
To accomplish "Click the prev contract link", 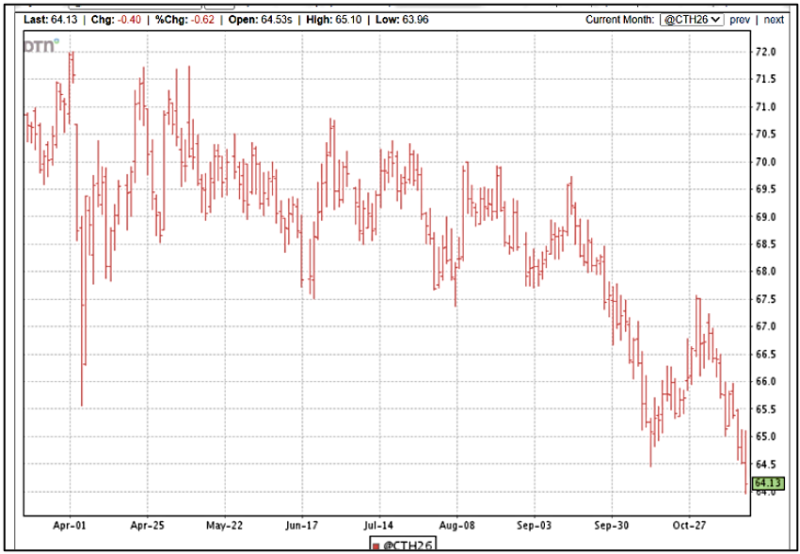I will pyautogui.click(x=739, y=19).
